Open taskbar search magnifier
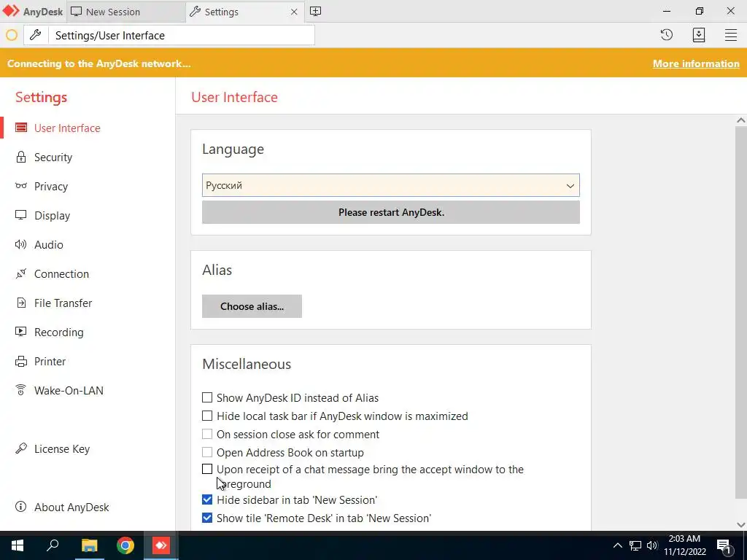747x560 pixels. click(x=53, y=545)
